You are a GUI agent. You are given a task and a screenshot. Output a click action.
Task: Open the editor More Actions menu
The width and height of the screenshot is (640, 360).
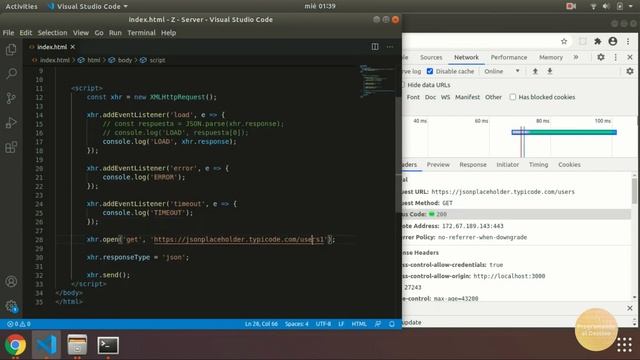point(390,47)
